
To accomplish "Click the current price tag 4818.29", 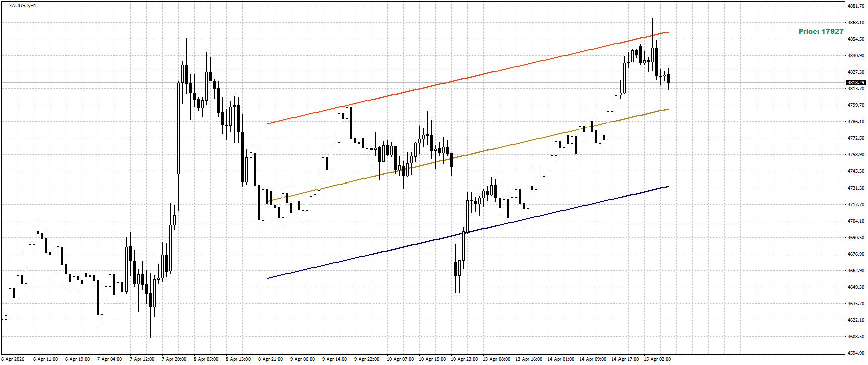I will (856, 82).
